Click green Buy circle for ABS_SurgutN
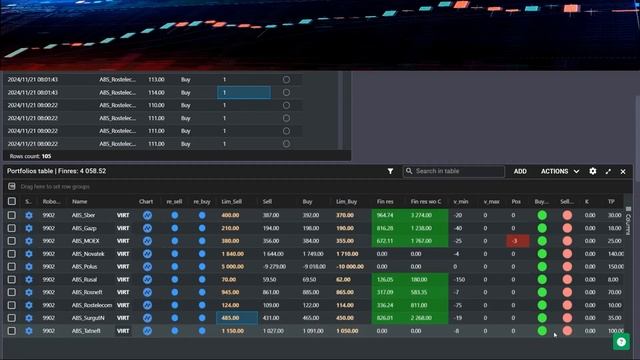Image resolution: width=640 pixels, height=360 pixels. (x=542, y=318)
